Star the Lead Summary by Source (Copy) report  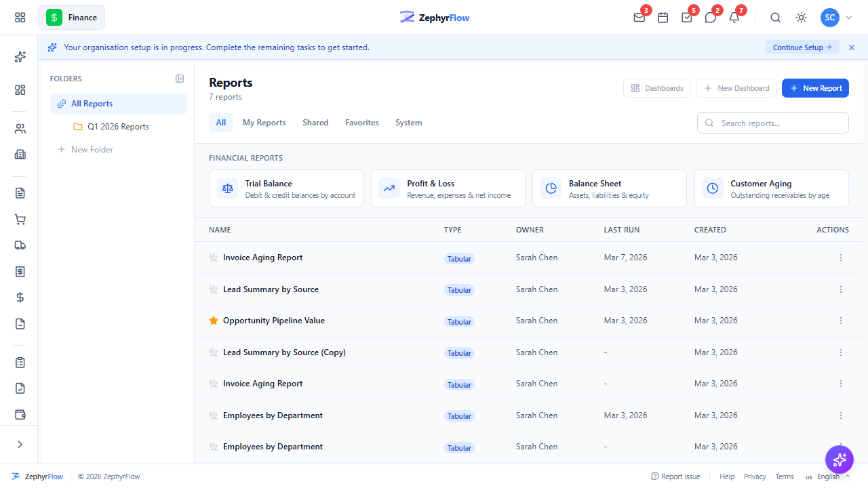click(x=214, y=352)
